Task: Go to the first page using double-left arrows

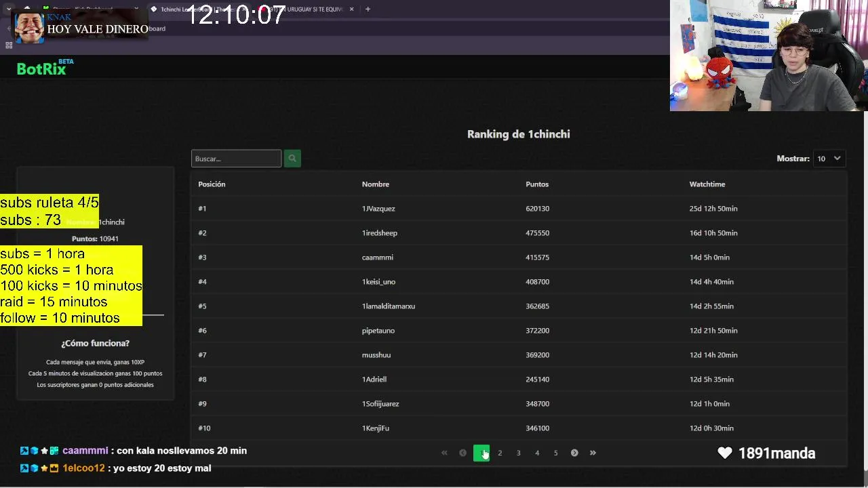Action: coord(444,453)
